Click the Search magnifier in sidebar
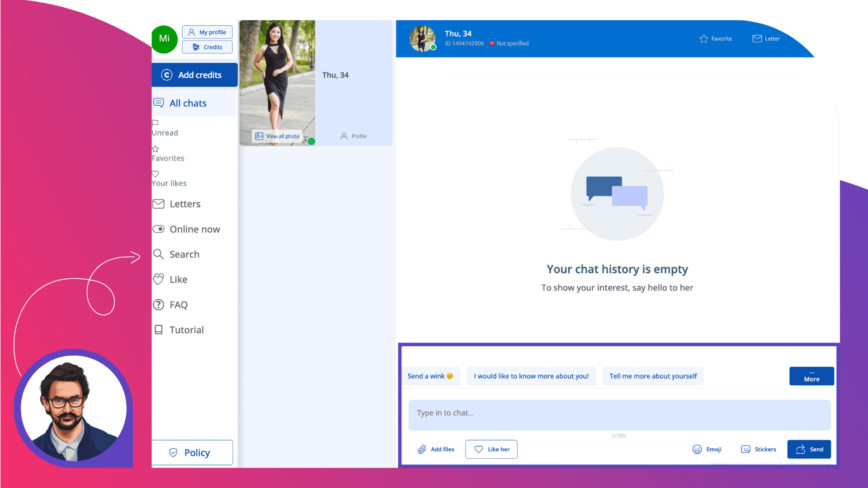 tap(159, 254)
